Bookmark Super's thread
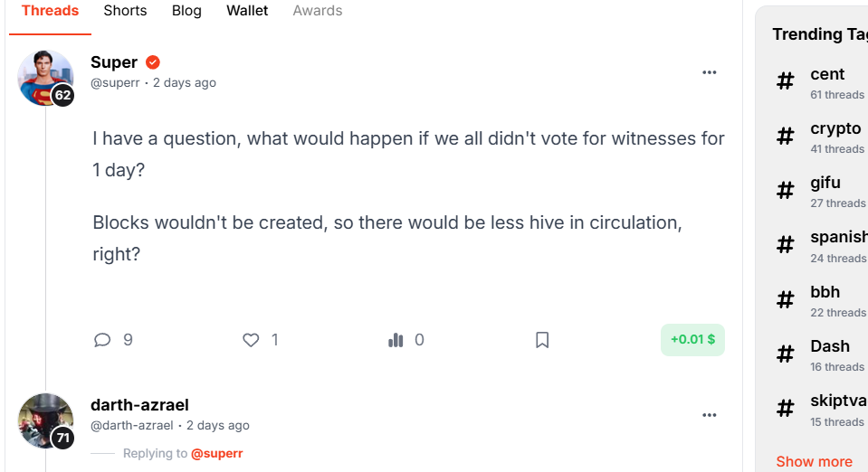Screen dimensions: 868x472 click(x=542, y=340)
